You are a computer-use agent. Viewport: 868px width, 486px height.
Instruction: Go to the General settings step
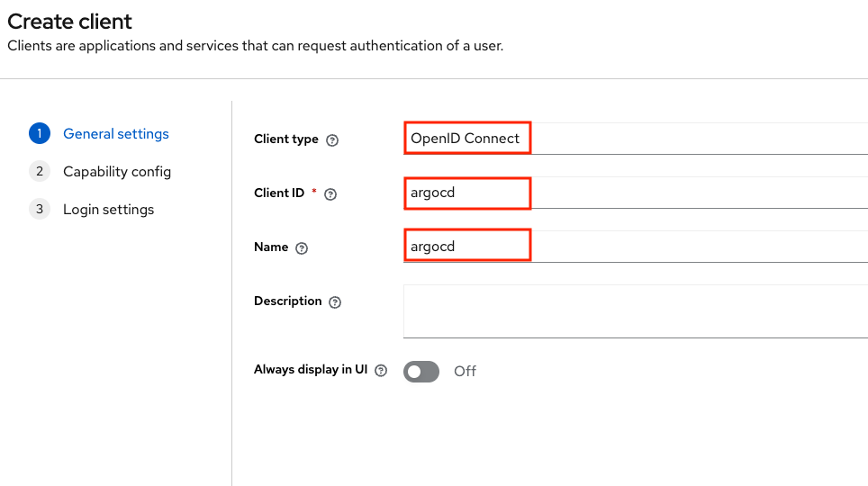pos(115,134)
